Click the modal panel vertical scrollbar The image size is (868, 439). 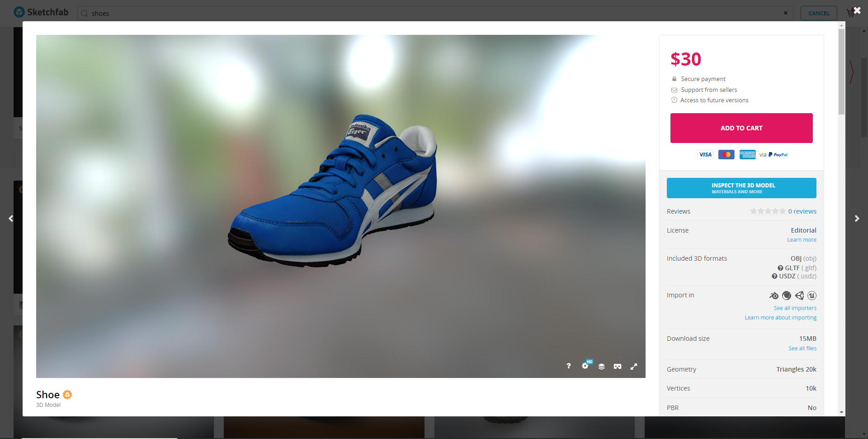pos(841,72)
